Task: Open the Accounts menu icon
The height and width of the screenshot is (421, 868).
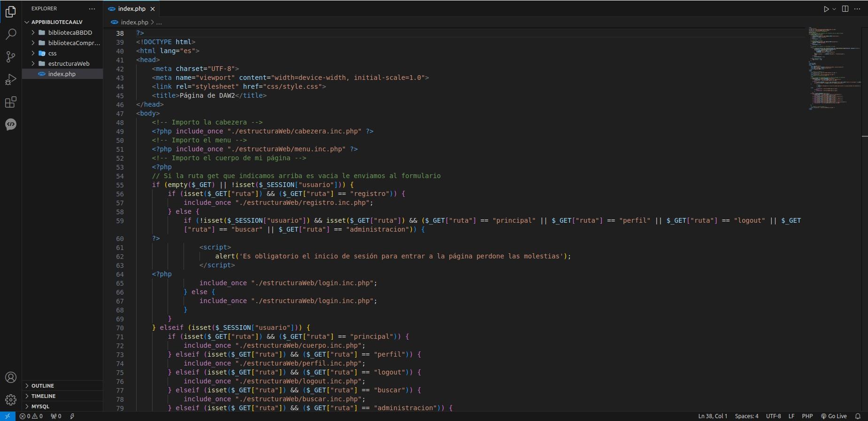Action: pyautogui.click(x=10, y=377)
